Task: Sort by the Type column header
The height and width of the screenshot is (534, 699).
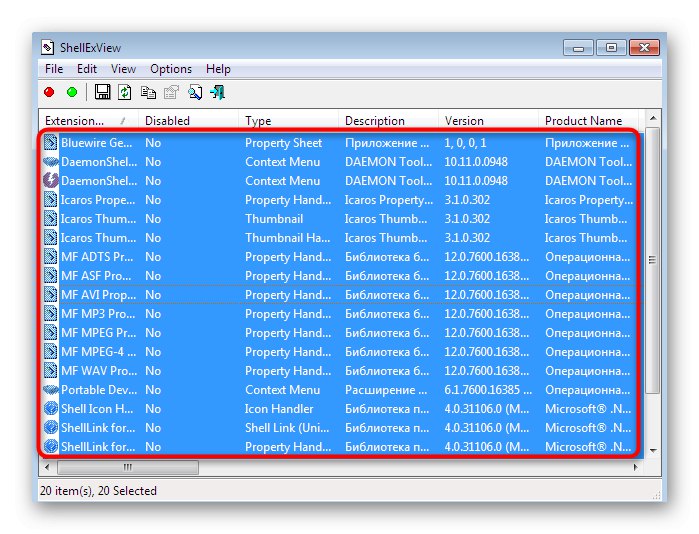Action: [x=288, y=121]
